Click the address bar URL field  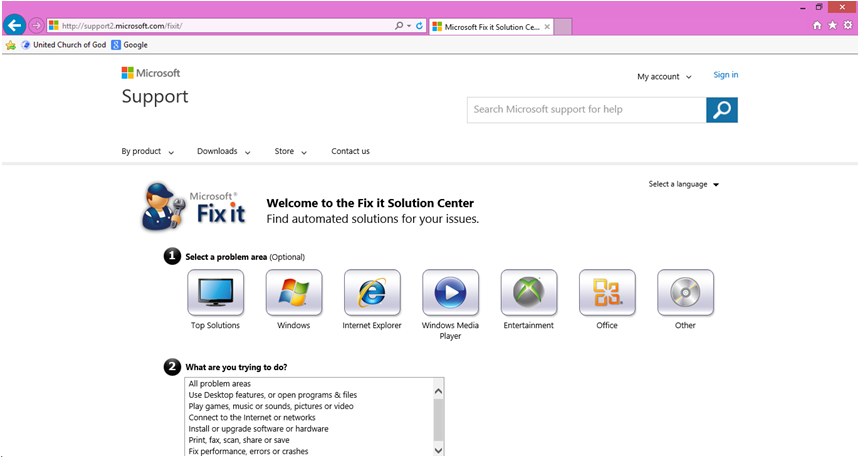tap(219, 26)
